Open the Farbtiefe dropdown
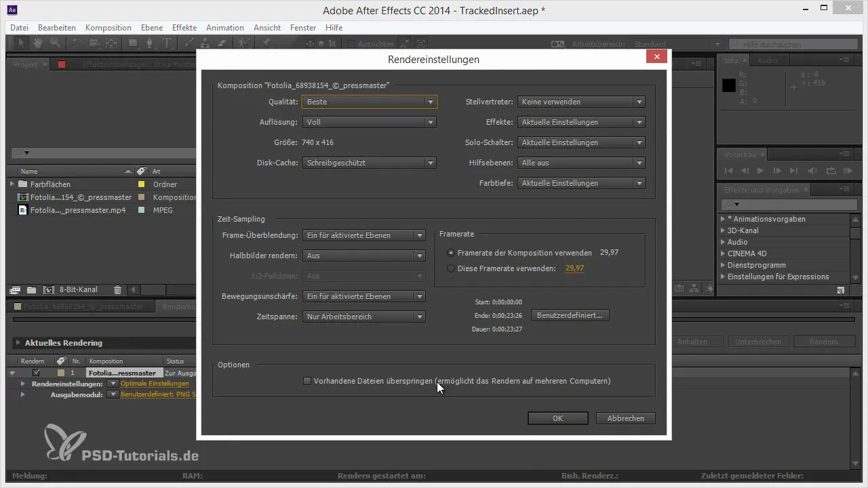868x488 pixels. [x=581, y=183]
